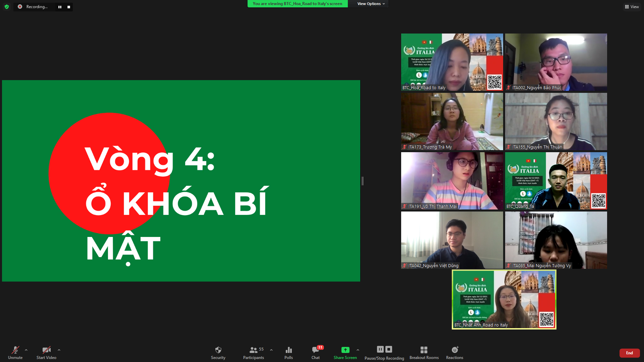Unmute the microphone

[15, 350]
